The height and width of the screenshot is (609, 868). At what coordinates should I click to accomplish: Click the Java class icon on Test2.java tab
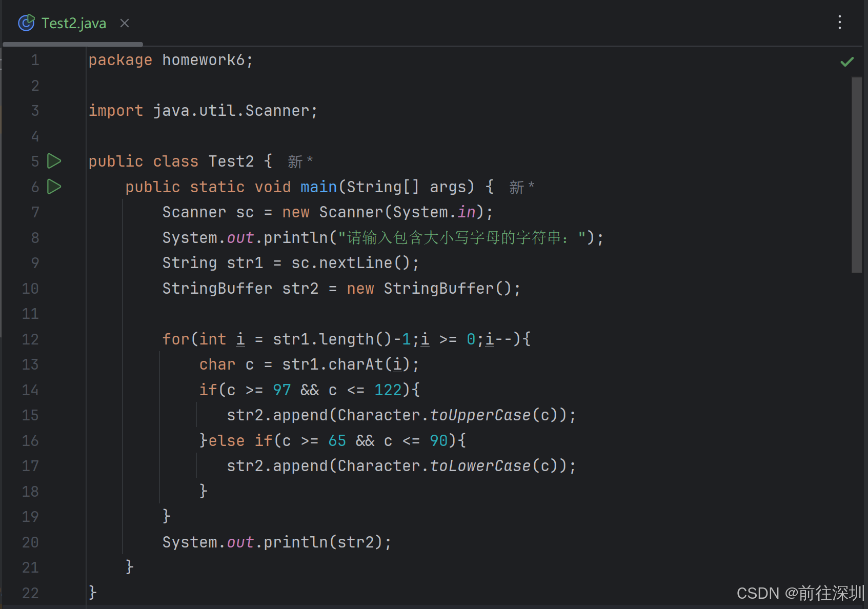[26, 23]
